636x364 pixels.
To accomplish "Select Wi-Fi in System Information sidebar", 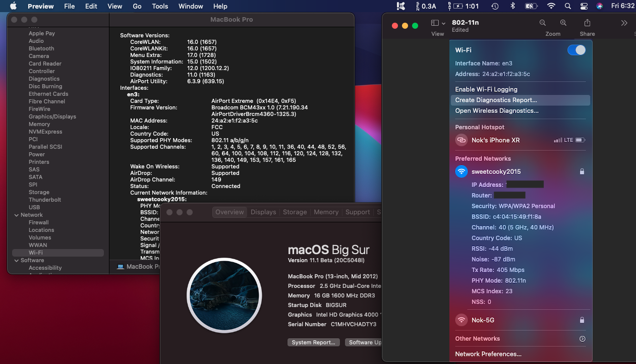I will (x=58, y=253).
